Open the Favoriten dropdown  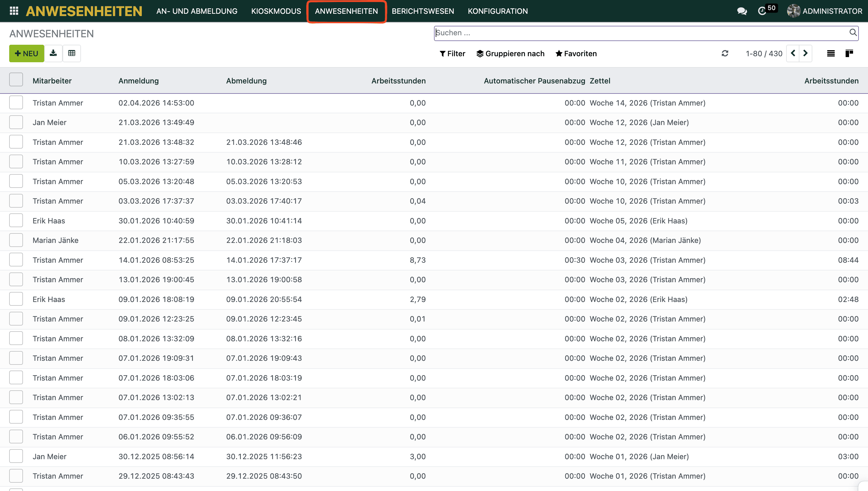tap(576, 54)
